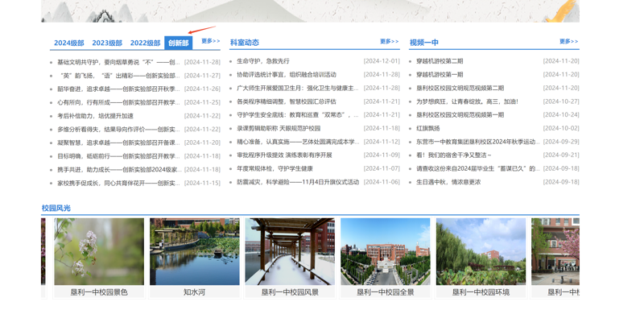Select the 创新部 tab
This screenshot has width=644, height=310.
pos(178,43)
